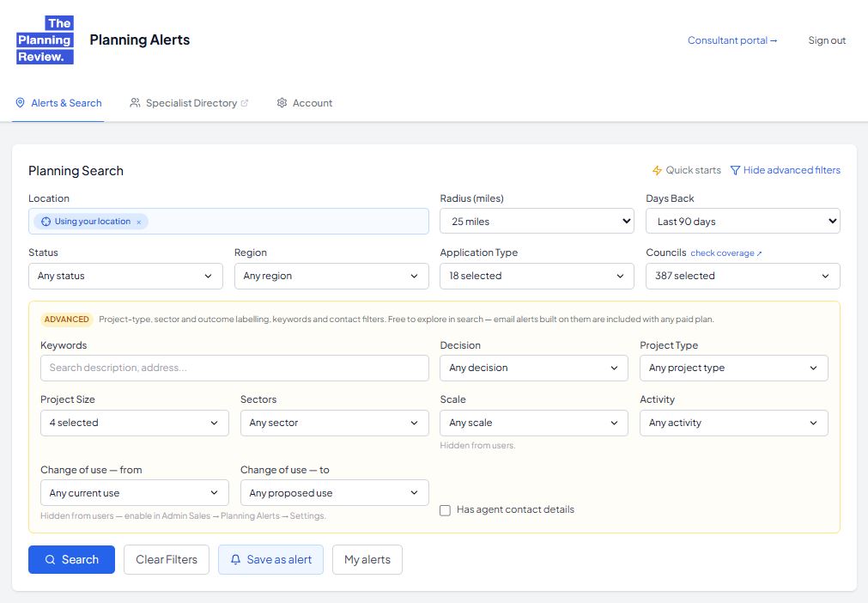
Task: Click the lightning bolt Quick starts icon
Action: (657, 171)
